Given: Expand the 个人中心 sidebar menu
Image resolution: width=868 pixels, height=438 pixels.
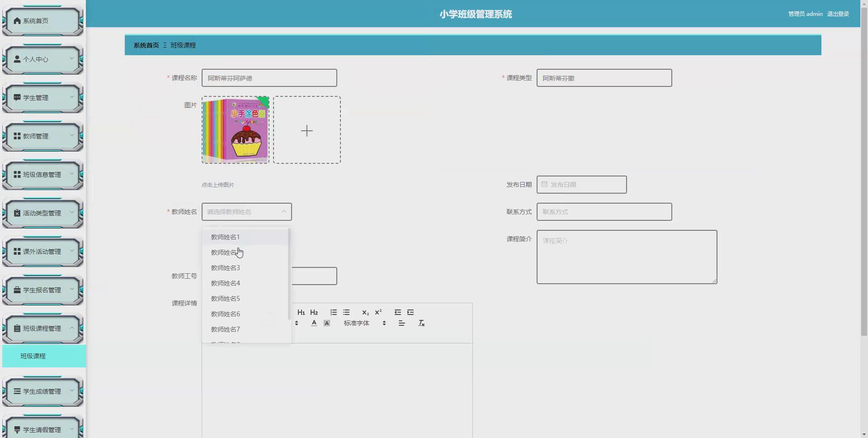Looking at the screenshot, I should [42, 59].
